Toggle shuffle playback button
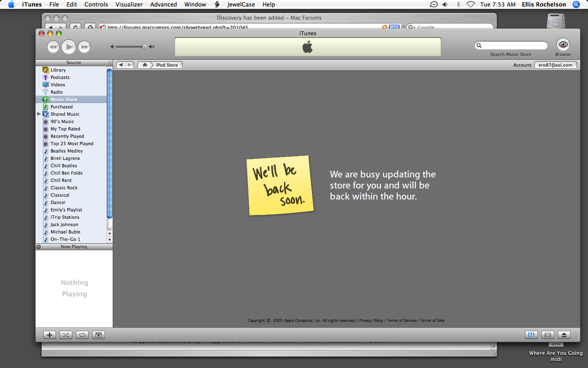588x368 pixels. click(x=66, y=335)
